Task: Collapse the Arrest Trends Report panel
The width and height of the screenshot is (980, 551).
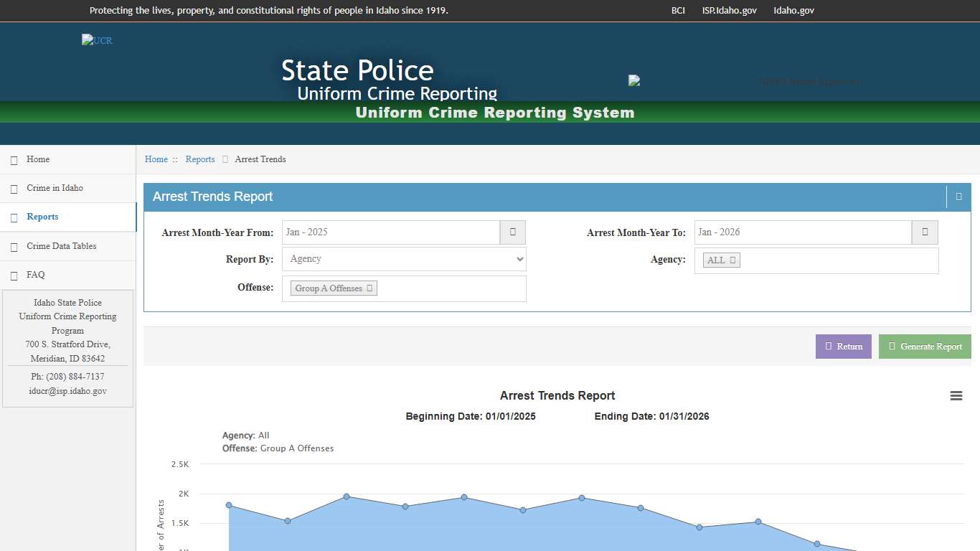Action: [959, 196]
